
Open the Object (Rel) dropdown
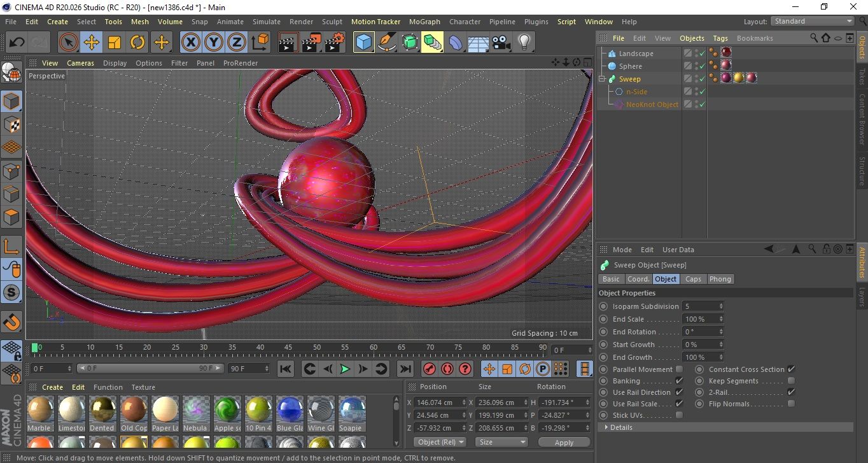point(440,442)
